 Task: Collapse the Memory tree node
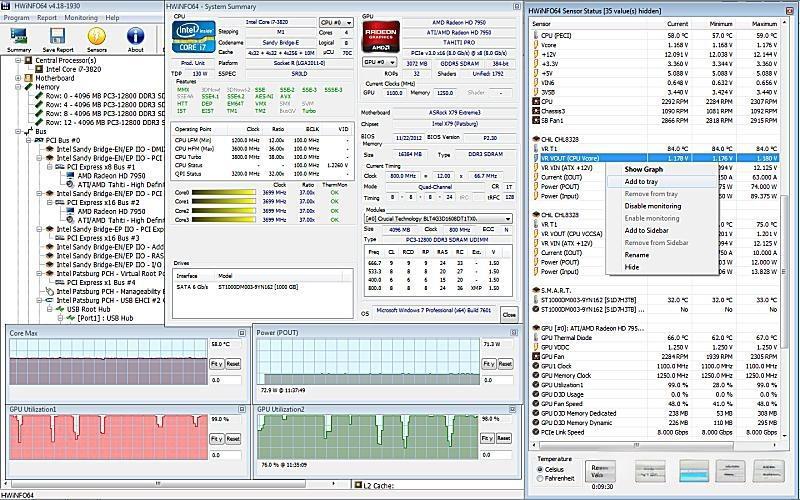tap(18, 87)
